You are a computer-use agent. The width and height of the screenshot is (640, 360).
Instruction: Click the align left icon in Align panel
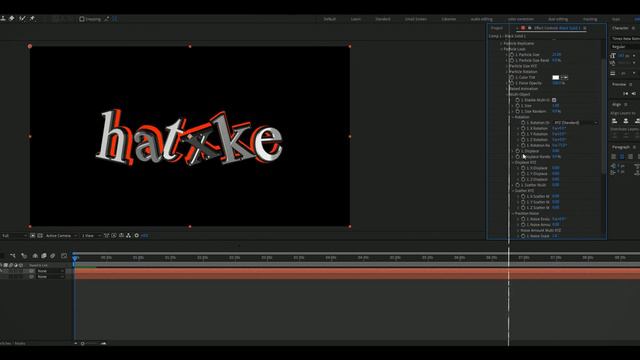[x=614, y=121]
